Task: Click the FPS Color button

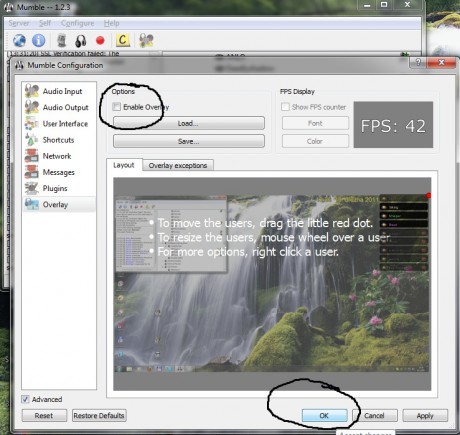Action: (315, 141)
